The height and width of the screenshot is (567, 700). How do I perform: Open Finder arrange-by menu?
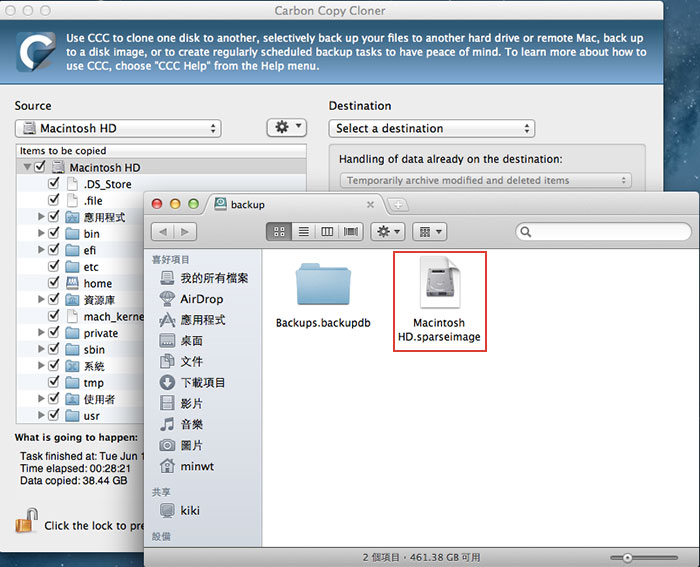pos(429,231)
